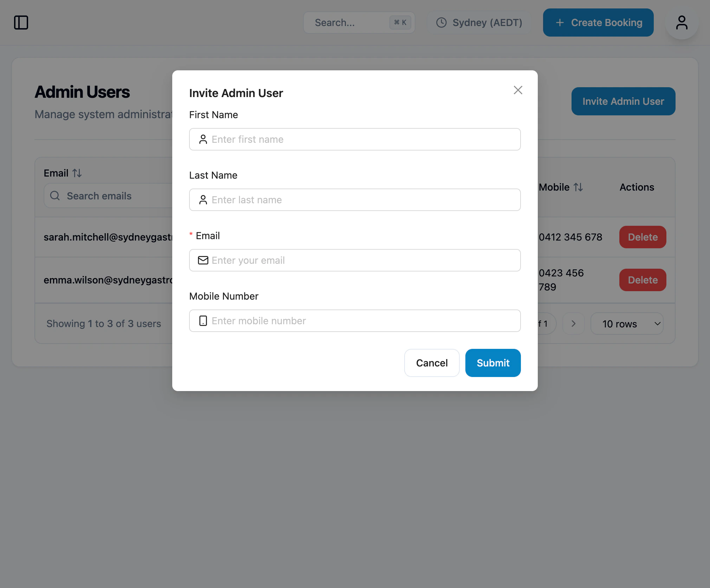Delete the emma.wilson admin user
Viewport: 710px width, 588px height.
[642, 280]
